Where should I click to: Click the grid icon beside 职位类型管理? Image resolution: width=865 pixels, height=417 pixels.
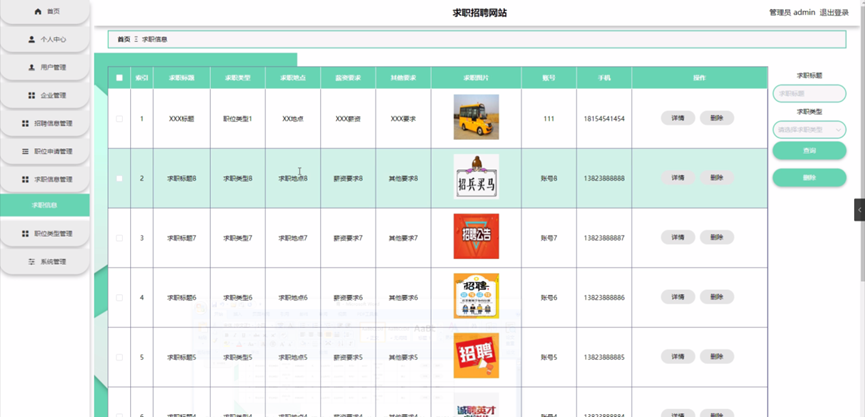pos(25,234)
